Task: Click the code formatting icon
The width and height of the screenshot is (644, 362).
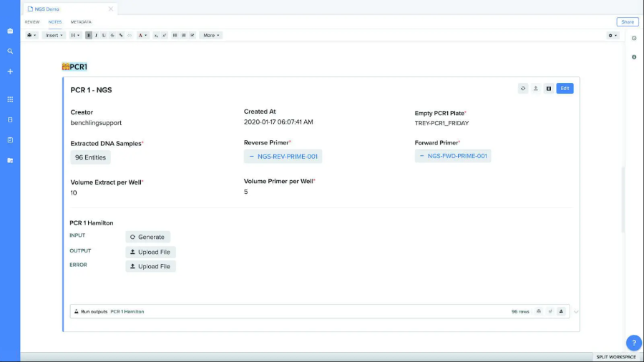Action: [x=130, y=35]
